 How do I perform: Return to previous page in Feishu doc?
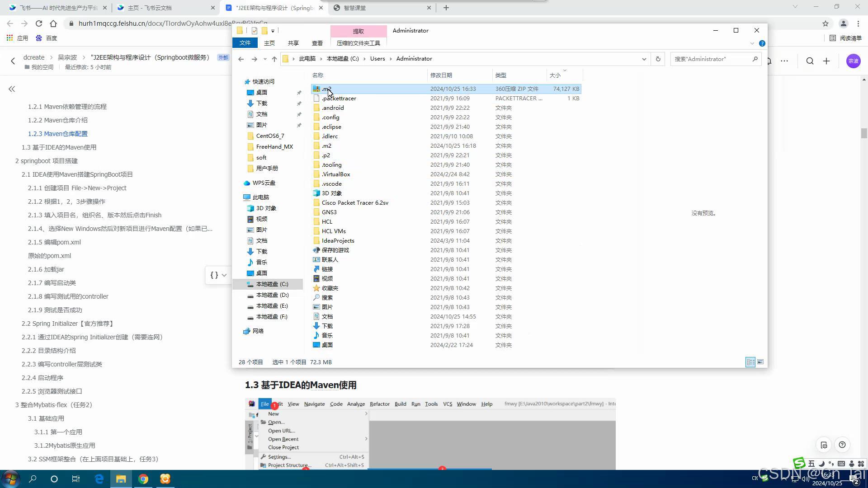tap(13, 61)
